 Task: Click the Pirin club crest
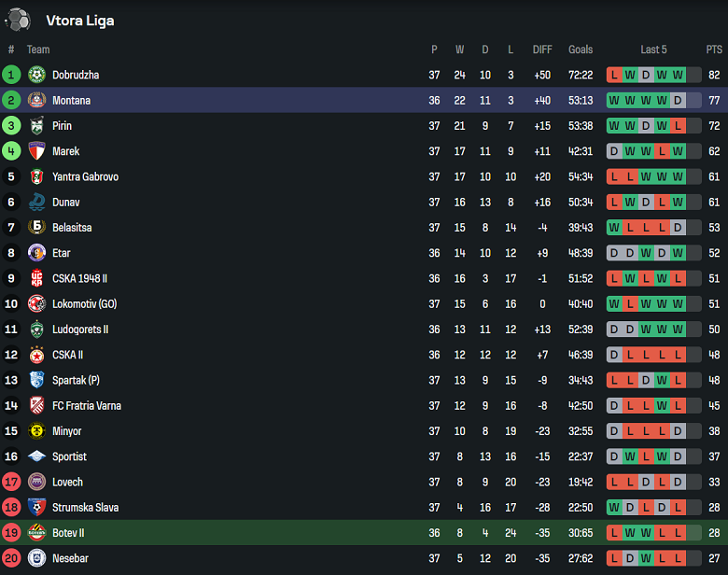click(x=36, y=126)
